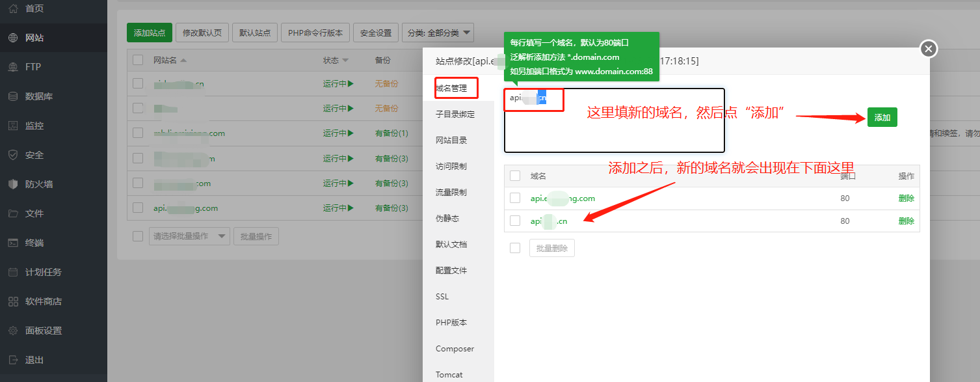980x382 pixels.
Task: Open the 面板设置 gear icon
Action: click(13, 331)
